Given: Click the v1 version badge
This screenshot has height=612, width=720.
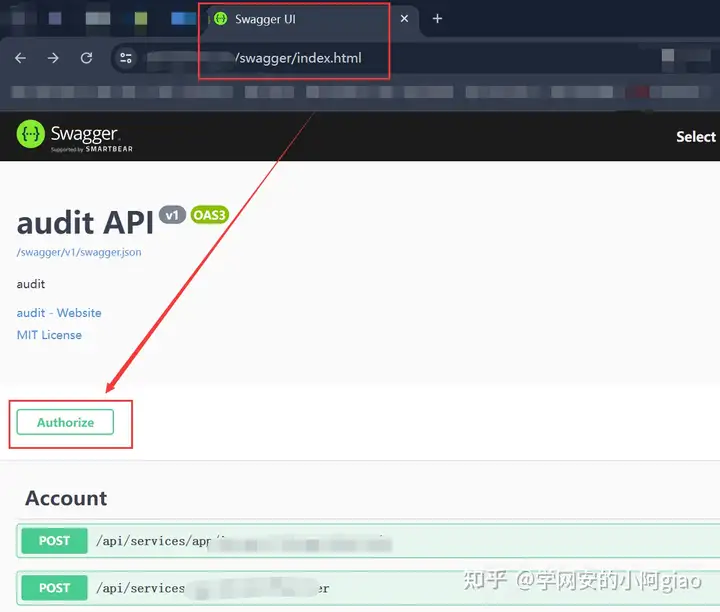Looking at the screenshot, I should (172, 215).
